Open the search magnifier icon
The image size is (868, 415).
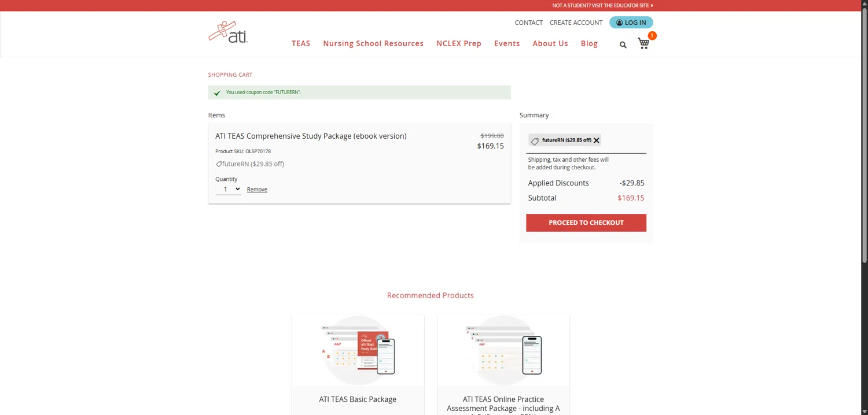click(x=623, y=45)
